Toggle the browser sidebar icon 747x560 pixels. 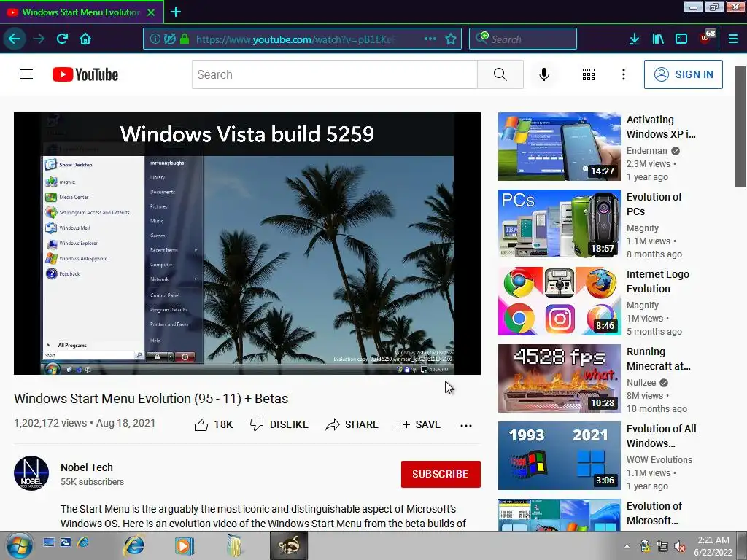[x=681, y=39]
